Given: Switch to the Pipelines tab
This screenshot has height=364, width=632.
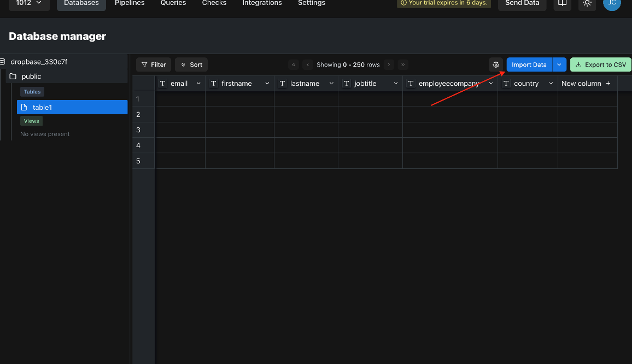Looking at the screenshot, I should click(130, 3).
